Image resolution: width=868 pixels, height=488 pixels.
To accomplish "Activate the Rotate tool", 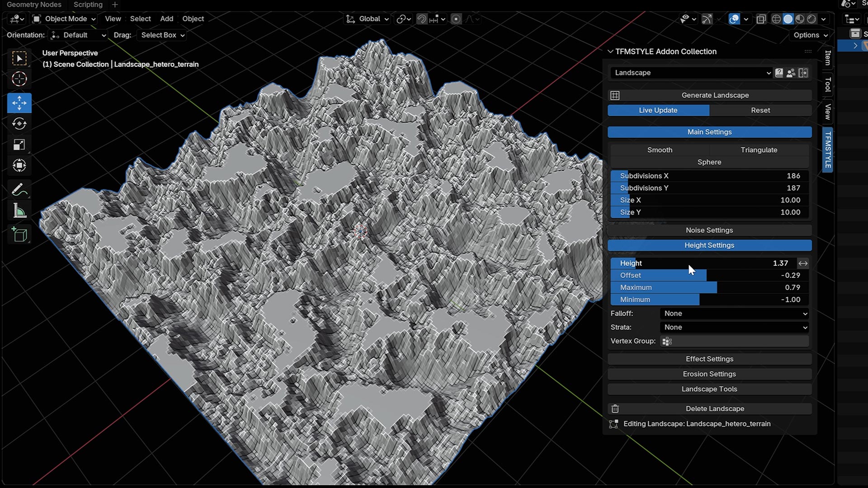I will click(19, 124).
